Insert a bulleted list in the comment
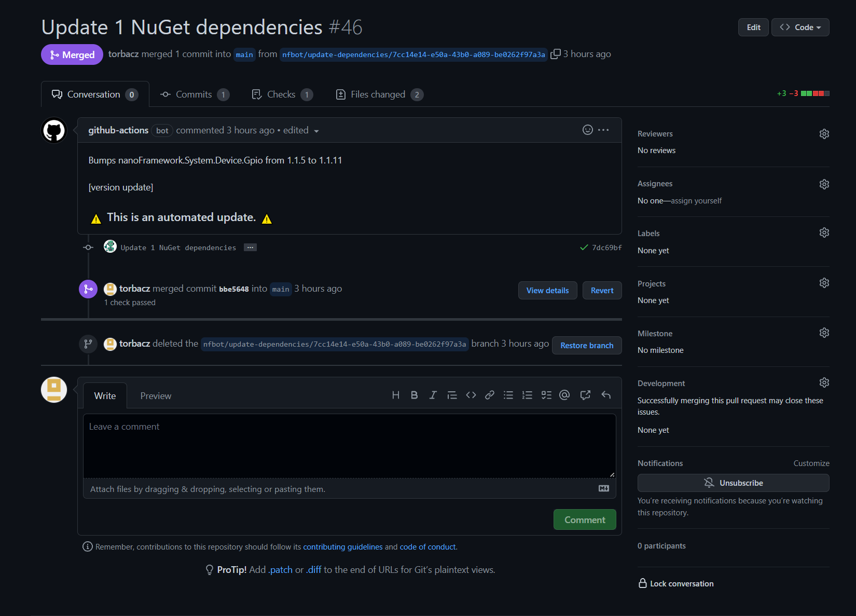Viewport: 856px width, 616px height. tap(508, 394)
